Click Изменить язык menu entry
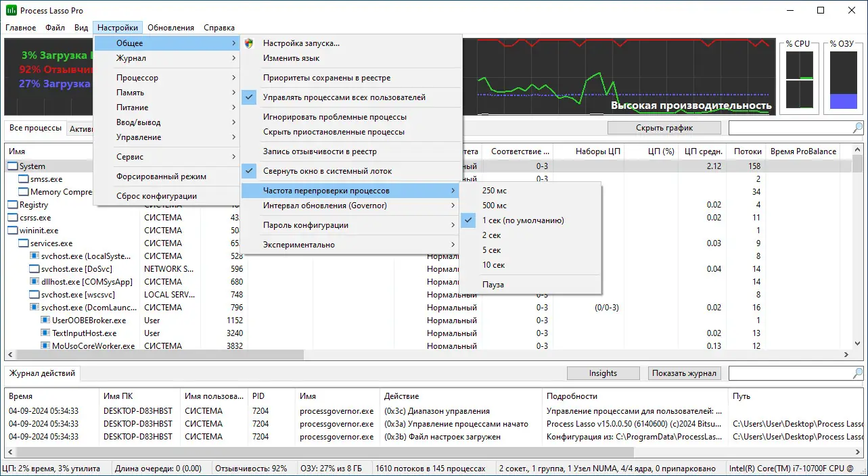This screenshot has width=868, height=476. point(351,58)
